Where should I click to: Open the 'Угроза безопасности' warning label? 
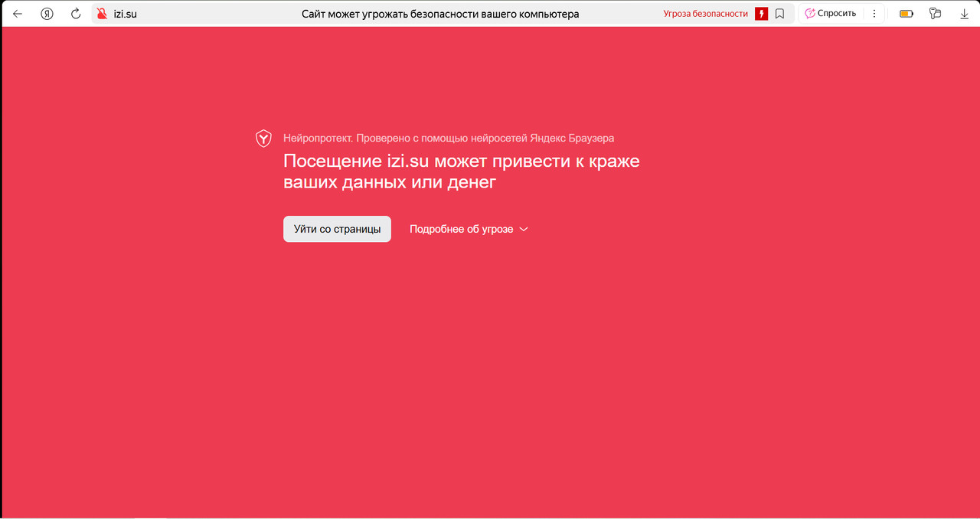(705, 14)
